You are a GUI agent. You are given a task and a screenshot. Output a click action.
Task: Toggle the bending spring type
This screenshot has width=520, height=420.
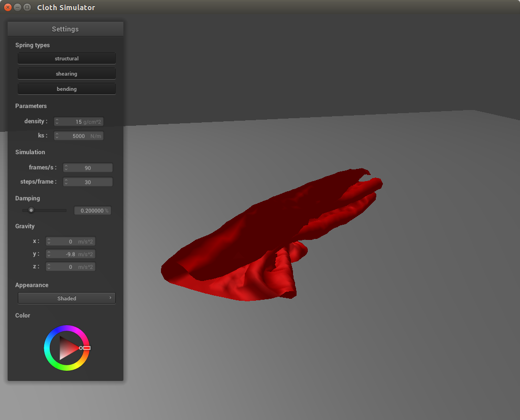67,89
